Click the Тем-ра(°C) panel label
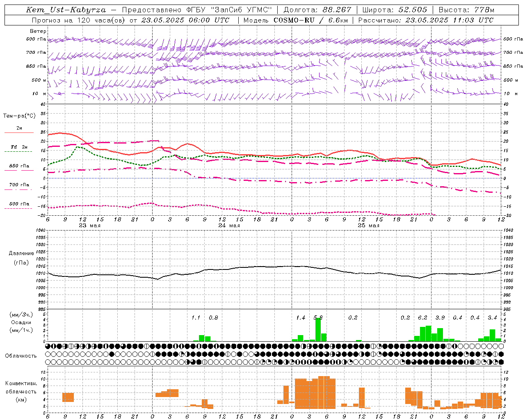This screenshot has width=525, height=420. pyautogui.click(x=19, y=116)
